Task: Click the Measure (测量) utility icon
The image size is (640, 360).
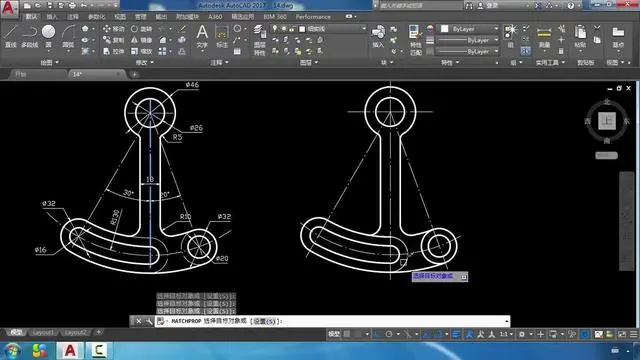Action: tap(544, 37)
